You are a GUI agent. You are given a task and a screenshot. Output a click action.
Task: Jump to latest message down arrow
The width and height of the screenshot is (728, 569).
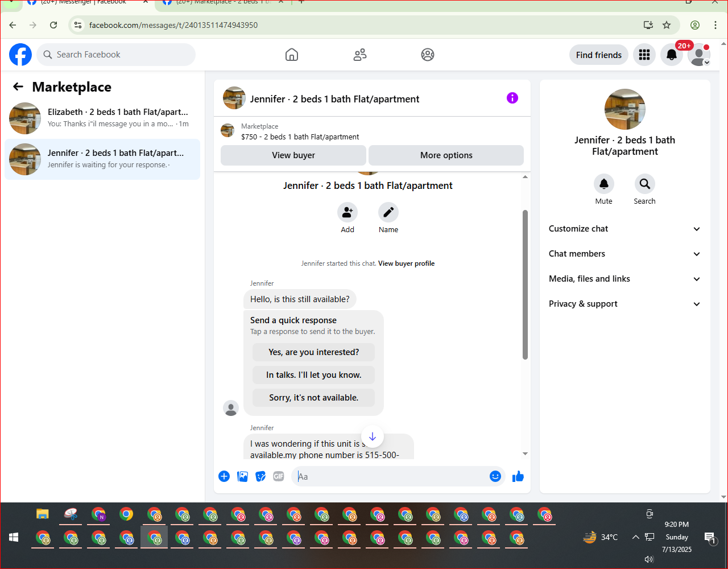tap(373, 436)
